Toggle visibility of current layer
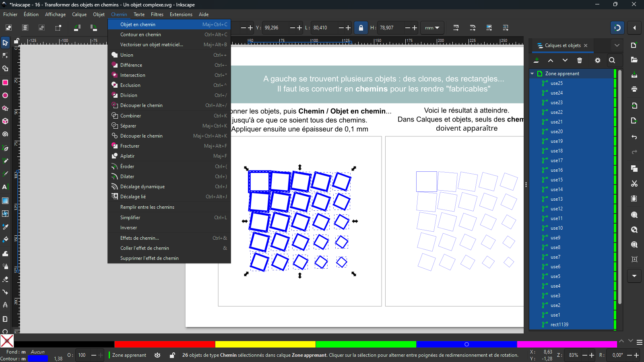The image size is (644, 362). tap(157, 355)
